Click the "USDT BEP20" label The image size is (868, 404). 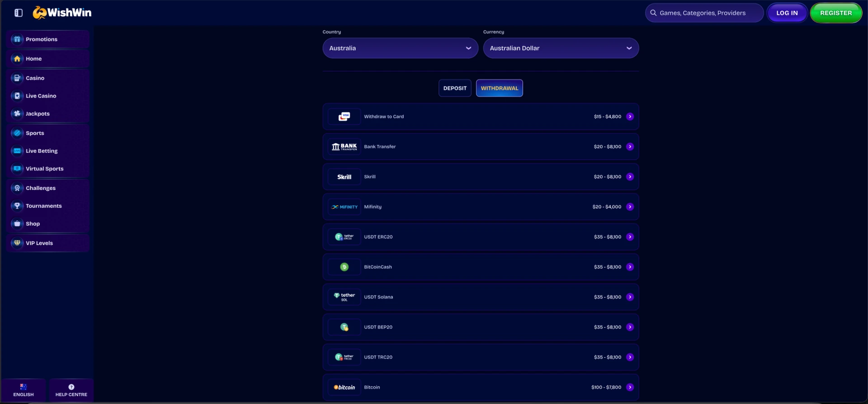(x=378, y=327)
